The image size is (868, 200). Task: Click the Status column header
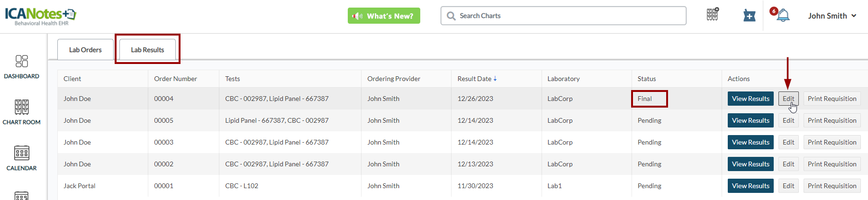coord(647,79)
